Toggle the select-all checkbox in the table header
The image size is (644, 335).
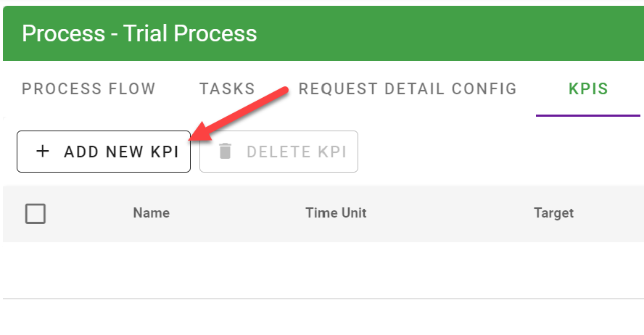pyautogui.click(x=36, y=213)
